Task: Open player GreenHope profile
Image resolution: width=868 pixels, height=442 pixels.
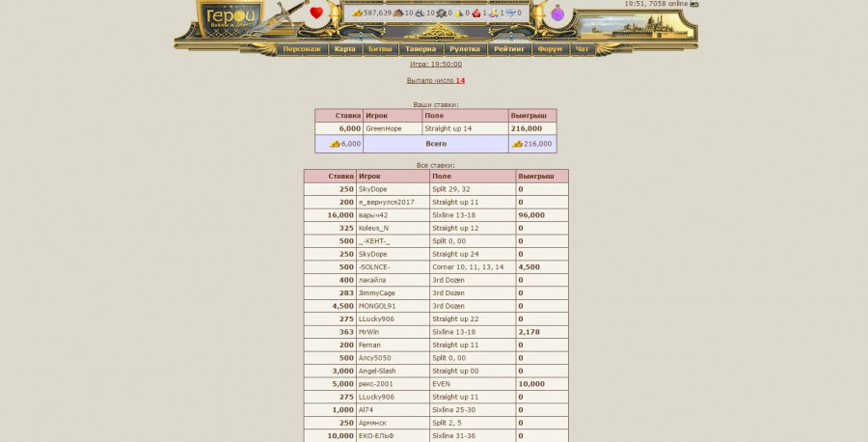Action: (x=384, y=128)
